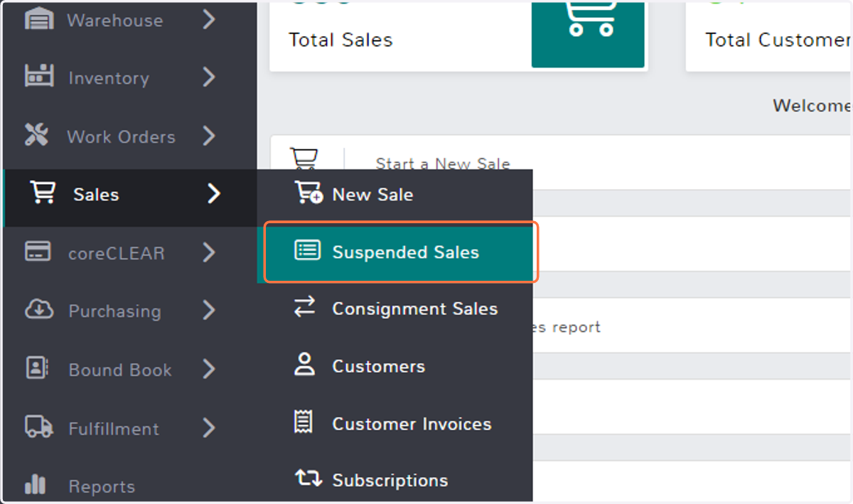Click the Inventory sidebar label
The image size is (853, 504).
[x=109, y=78]
